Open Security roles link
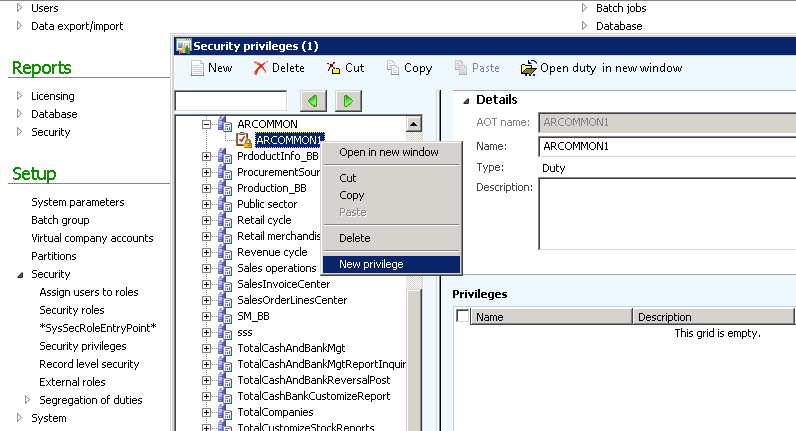 coord(72,310)
